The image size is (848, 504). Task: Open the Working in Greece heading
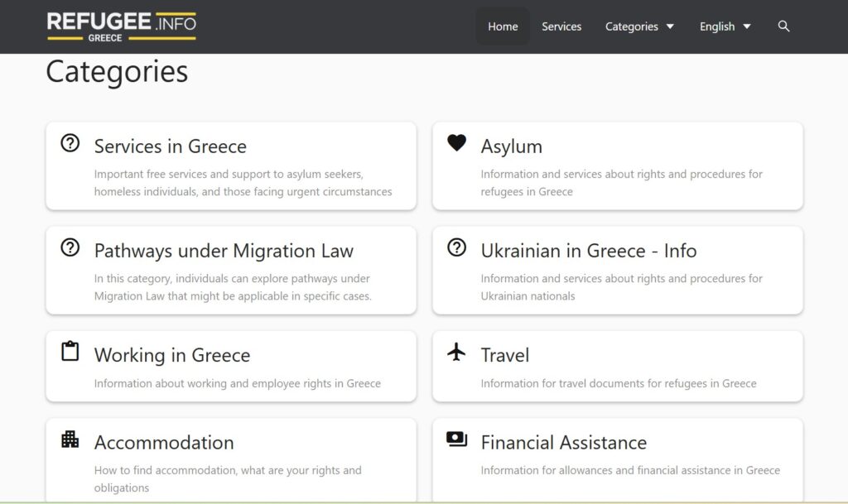tap(172, 355)
